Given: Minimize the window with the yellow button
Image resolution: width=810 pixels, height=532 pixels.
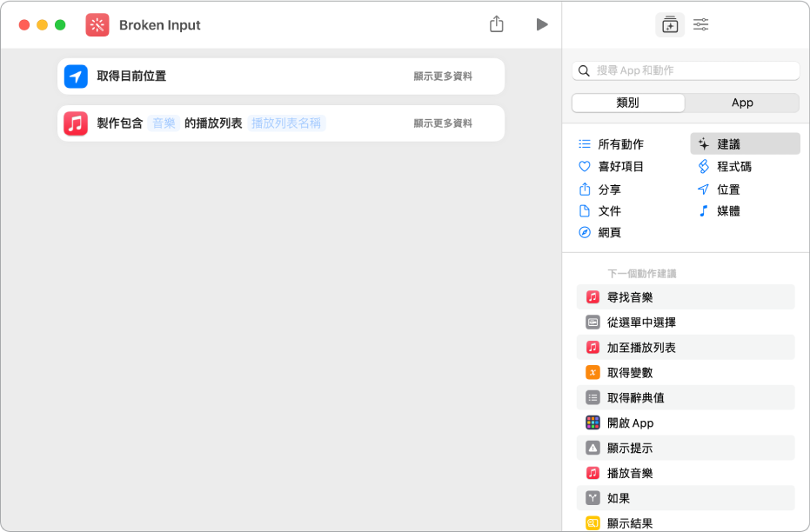Looking at the screenshot, I should pyautogui.click(x=43, y=24).
